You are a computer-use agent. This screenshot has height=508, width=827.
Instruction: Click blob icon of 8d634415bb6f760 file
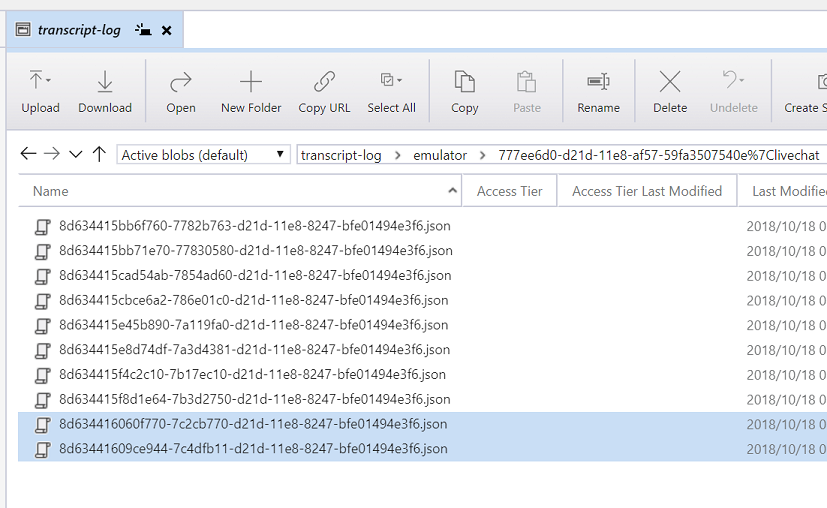click(43, 227)
